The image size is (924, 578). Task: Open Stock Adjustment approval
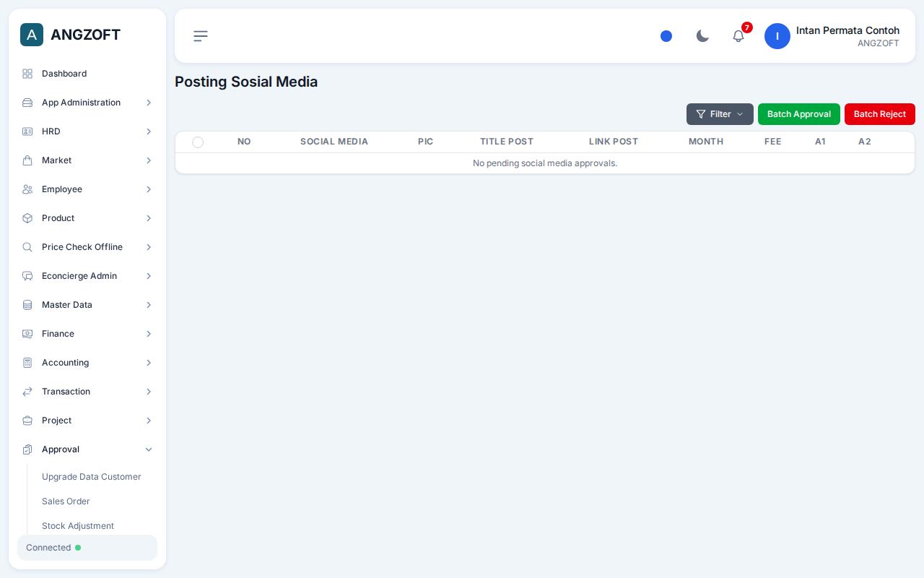[78, 526]
